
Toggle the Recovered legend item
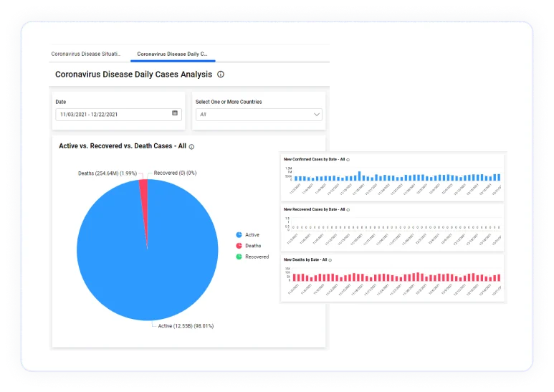(252, 257)
